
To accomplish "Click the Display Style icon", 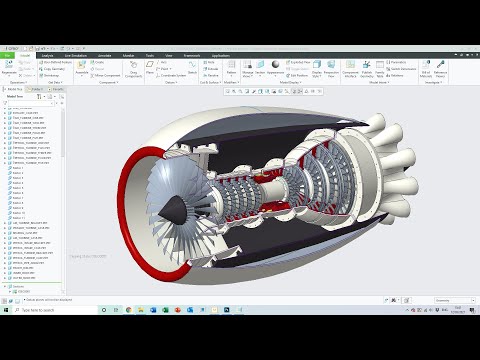I will pos(317,65).
